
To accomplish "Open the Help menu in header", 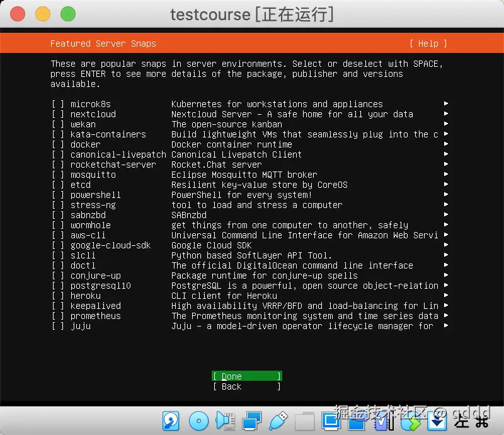I will click(428, 43).
